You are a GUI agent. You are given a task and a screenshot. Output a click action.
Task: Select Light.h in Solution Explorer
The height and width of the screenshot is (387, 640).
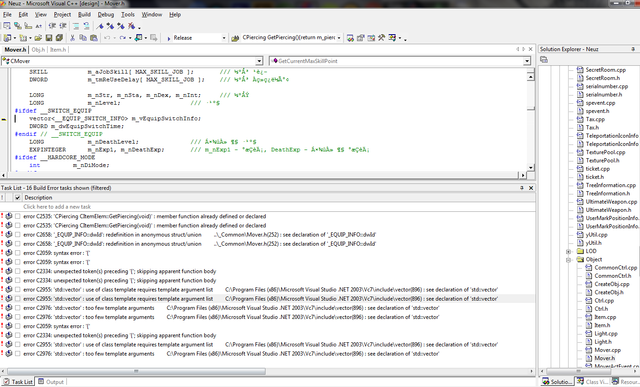click(603, 342)
